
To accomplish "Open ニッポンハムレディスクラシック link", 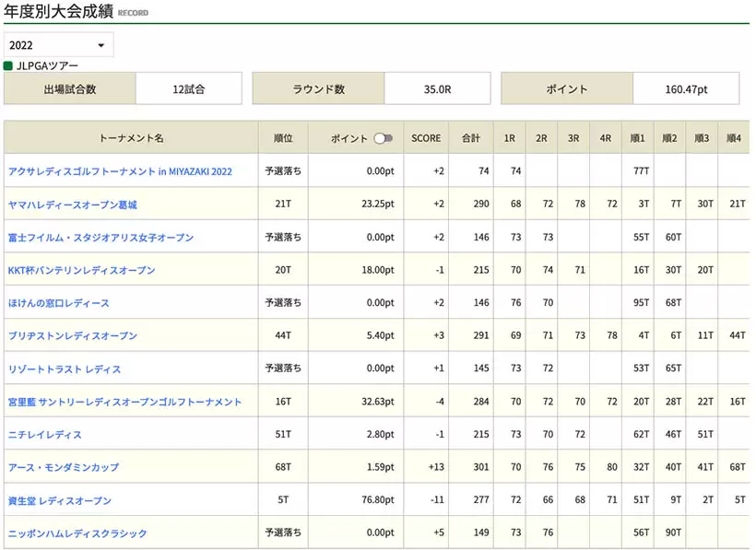I will tap(77, 533).
